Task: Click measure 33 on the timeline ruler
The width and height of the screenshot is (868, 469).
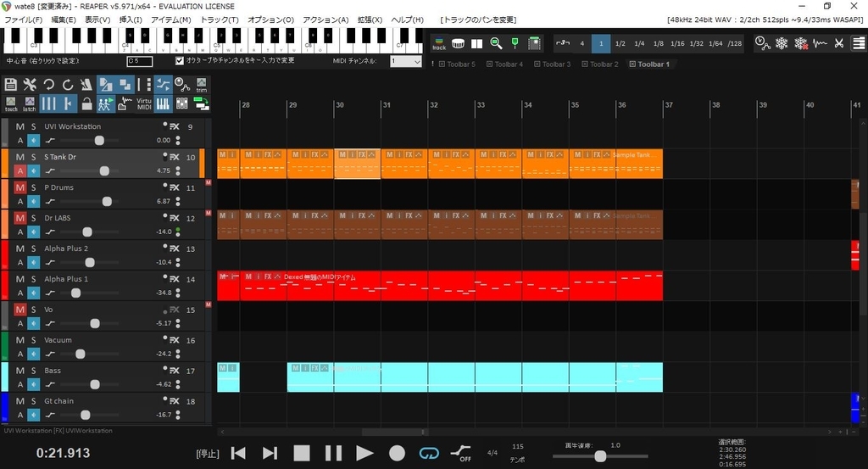Action: 481,104
